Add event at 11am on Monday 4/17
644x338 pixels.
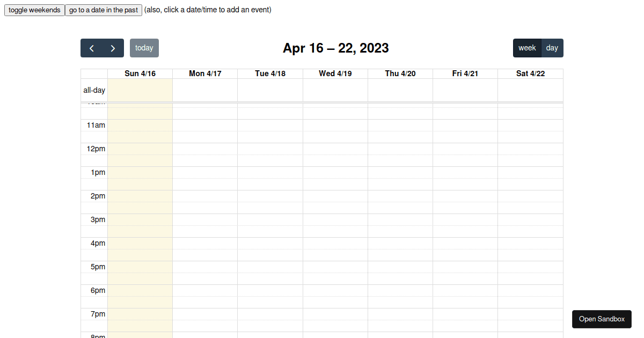(205, 126)
